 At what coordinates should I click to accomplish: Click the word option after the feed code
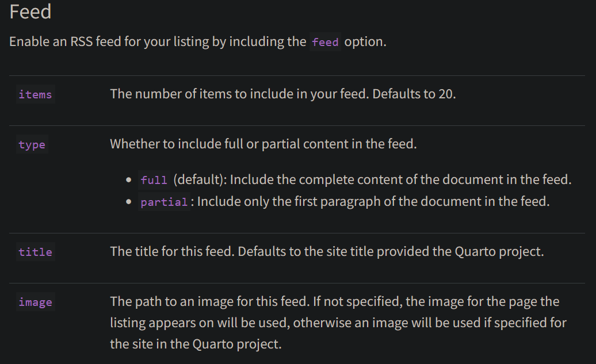click(x=365, y=42)
